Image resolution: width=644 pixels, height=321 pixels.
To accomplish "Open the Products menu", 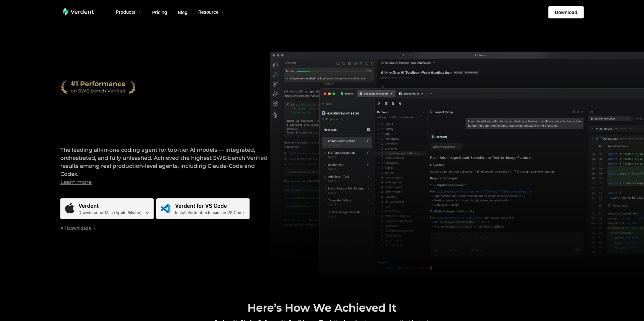I will tap(128, 12).
